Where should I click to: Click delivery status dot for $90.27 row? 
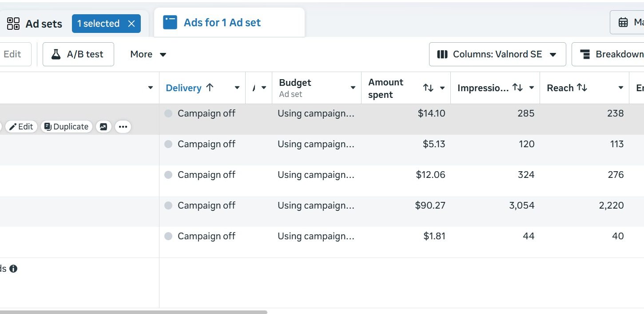click(168, 205)
